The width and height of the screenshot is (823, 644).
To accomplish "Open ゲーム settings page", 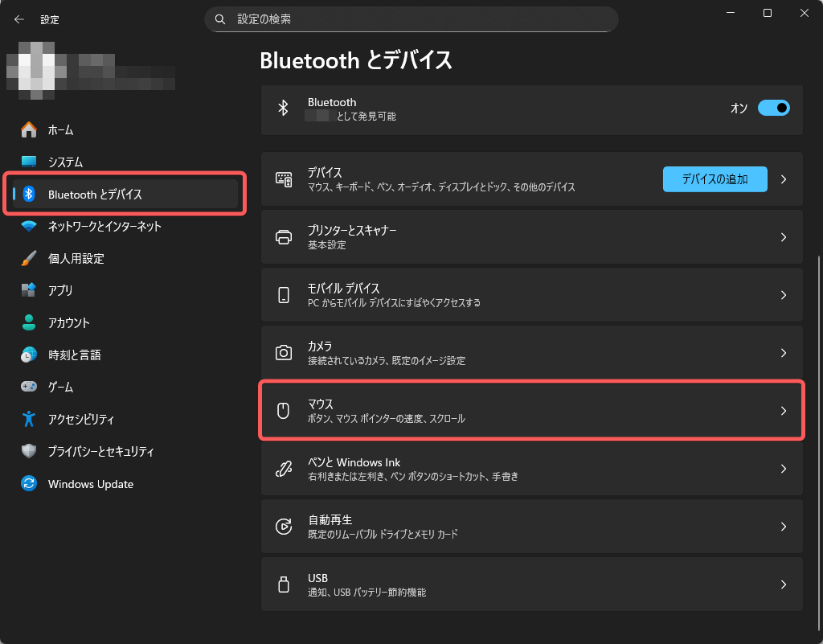I will click(x=125, y=387).
